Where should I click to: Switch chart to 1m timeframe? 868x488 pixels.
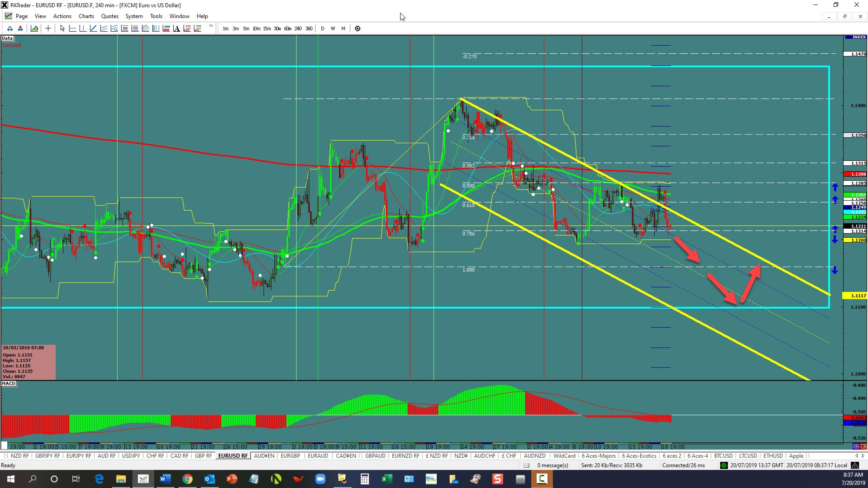coord(225,29)
